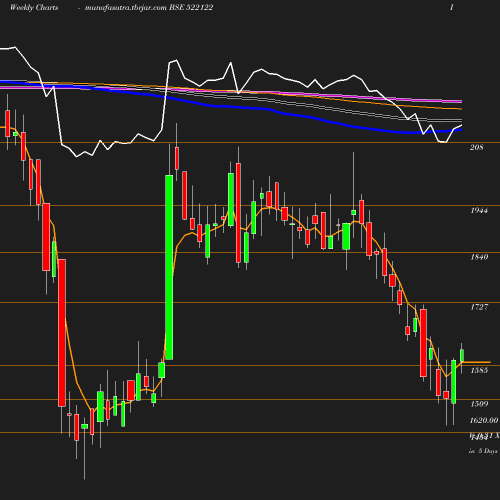Screen dimensions: 500x500
Task: Select the 1727 price level label
Action: (x=479, y=307)
